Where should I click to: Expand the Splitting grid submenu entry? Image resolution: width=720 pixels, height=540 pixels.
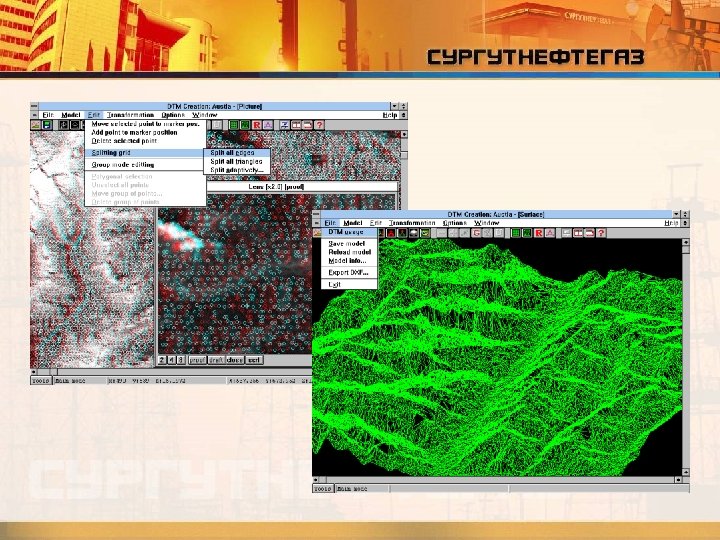tap(145, 153)
